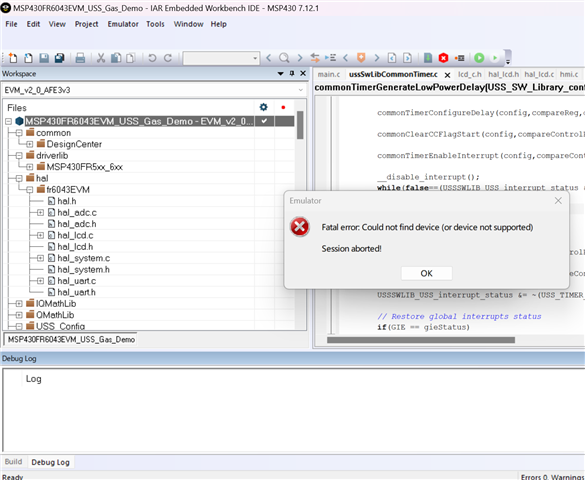Image resolution: width=585 pixels, height=480 pixels.
Task: Click the Find magnifier icon
Action: [284, 58]
